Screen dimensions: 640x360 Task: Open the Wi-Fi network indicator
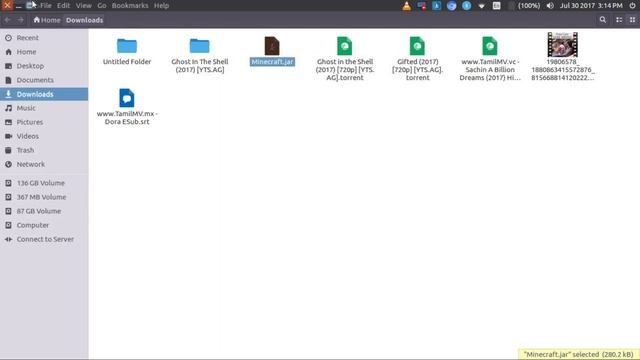(482, 6)
